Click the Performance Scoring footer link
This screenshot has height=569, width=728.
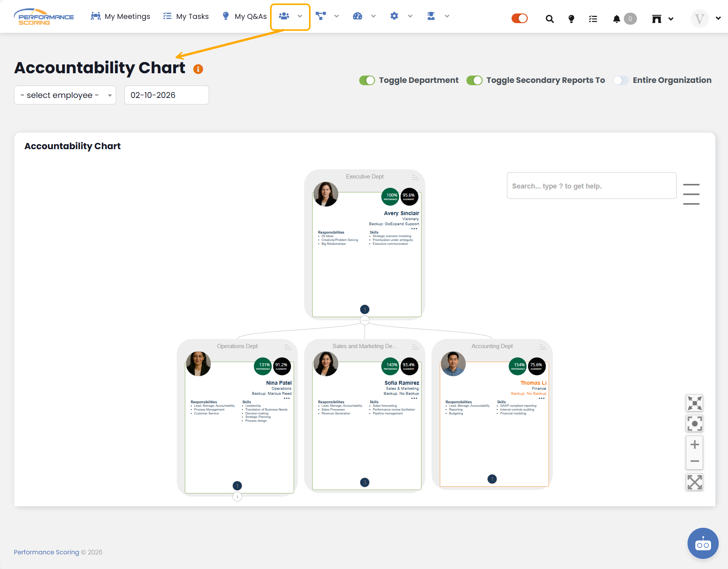46,552
